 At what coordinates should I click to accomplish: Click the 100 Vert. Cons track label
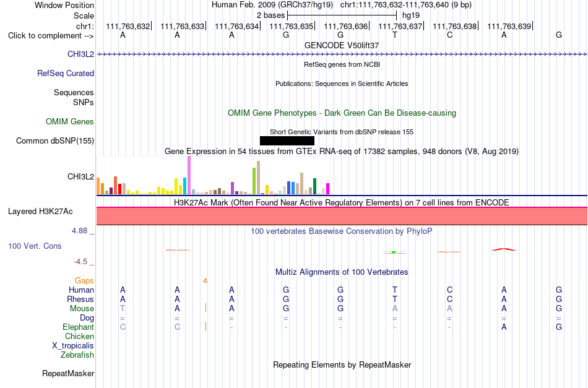[35, 246]
